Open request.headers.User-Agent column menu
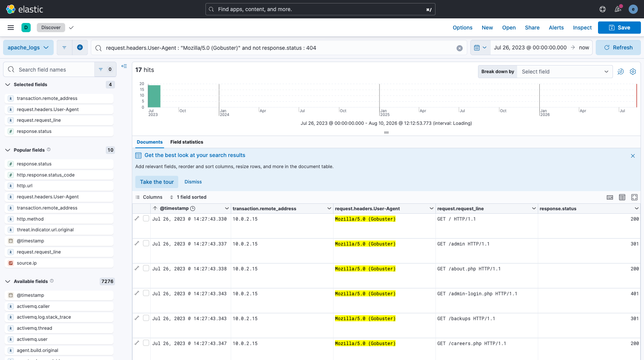Screen dimensions: 644x360 [x=431, y=208]
